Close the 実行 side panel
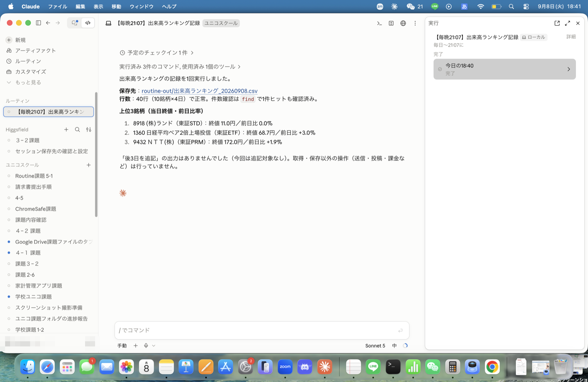 (578, 23)
